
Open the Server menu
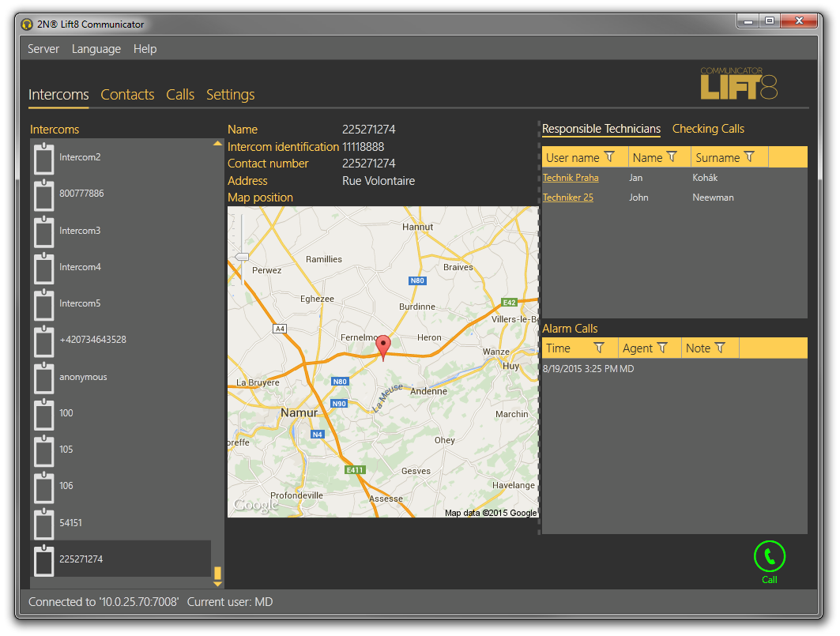[43, 49]
